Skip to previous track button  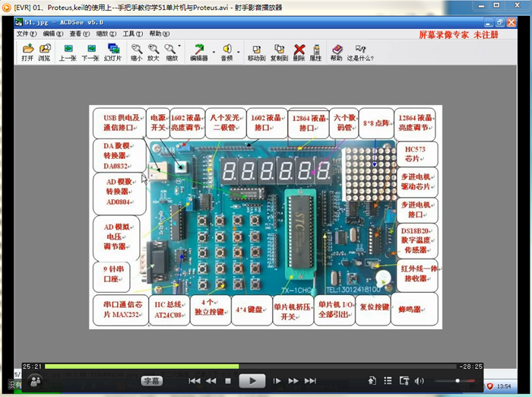[x=195, y=381]
